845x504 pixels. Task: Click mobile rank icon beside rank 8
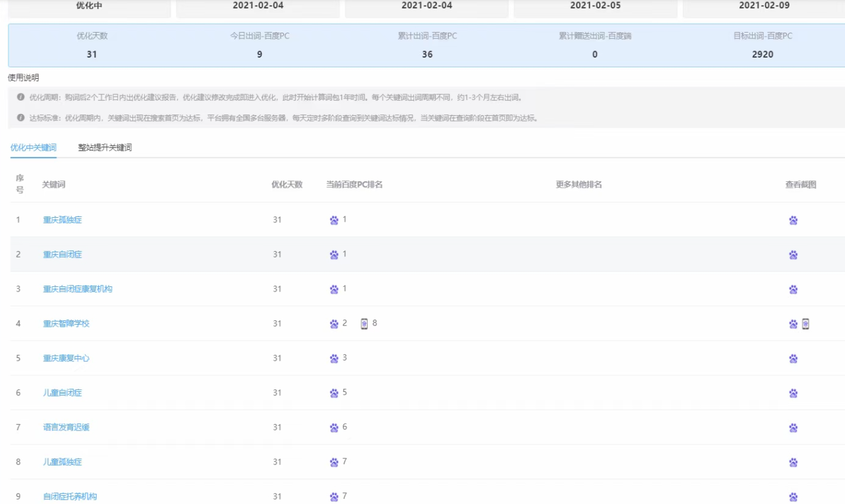pyautogui.click(x=364, y=323)
